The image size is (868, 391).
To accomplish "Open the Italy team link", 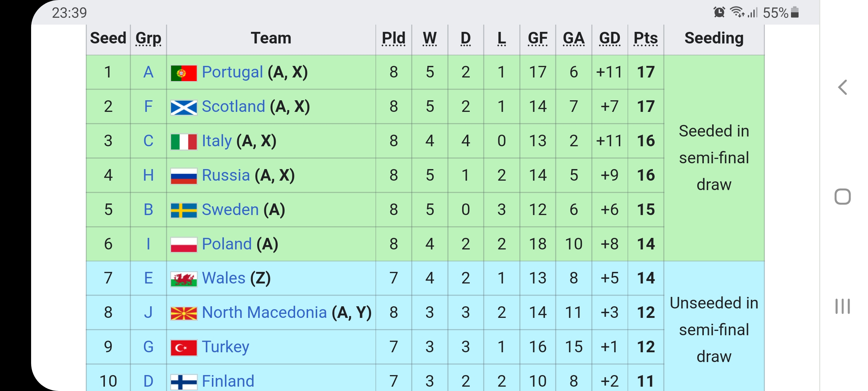I will coord(217,141).
